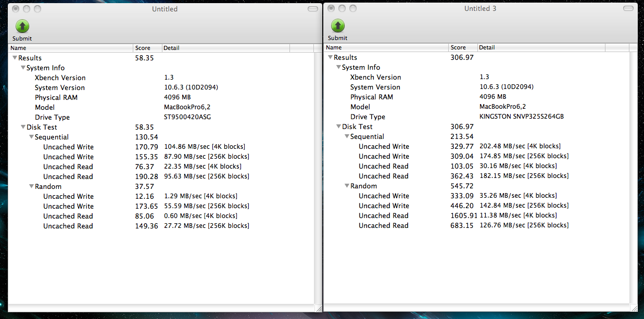The image size is (644, 319).
Task: Select Uncached Write row scoring 173.65
Action: tap(161, 207)
